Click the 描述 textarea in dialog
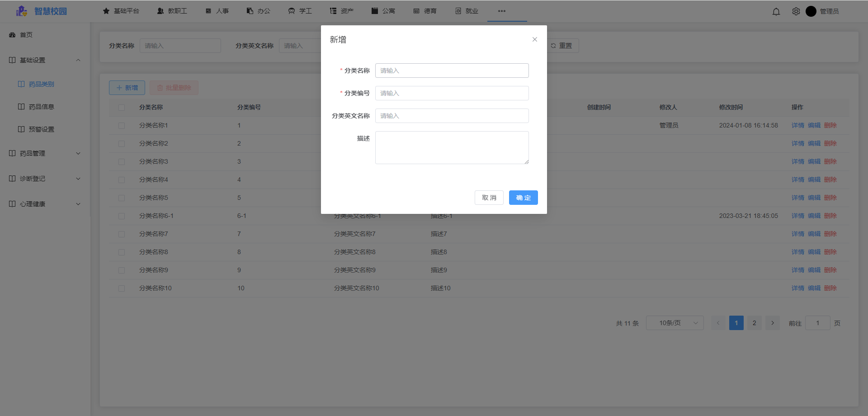The image size is (868, 416). coord(452,147)
